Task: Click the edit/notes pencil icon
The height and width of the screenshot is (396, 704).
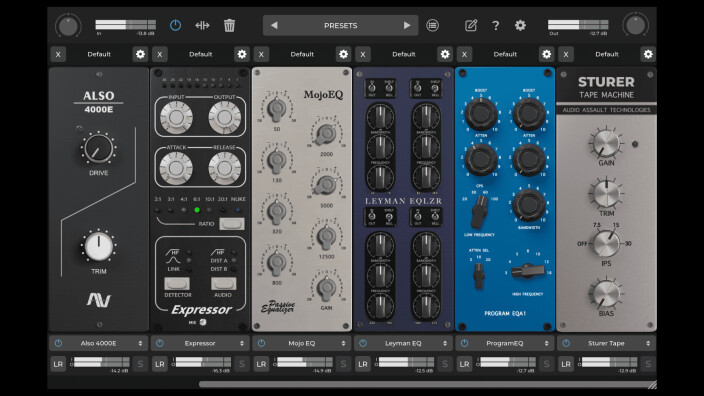Action: (471, 26)
